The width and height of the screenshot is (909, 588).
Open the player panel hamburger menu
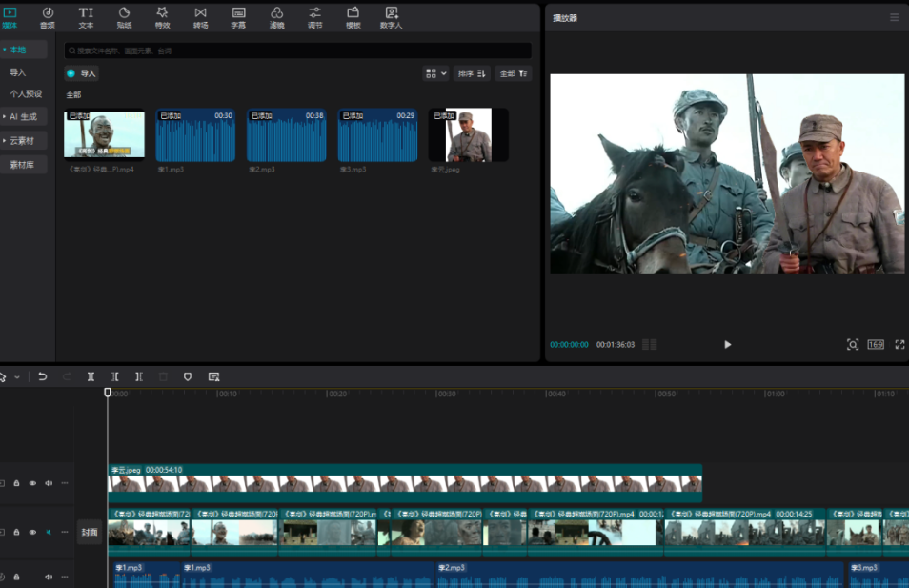[x=894, y=17]
